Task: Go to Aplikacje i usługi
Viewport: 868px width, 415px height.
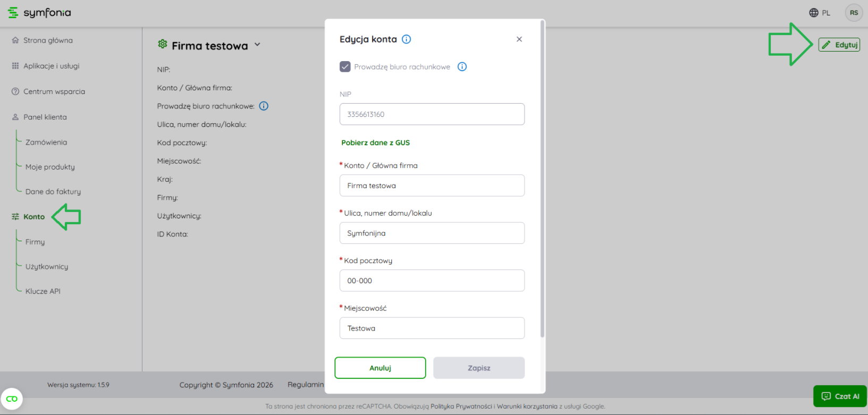Action: (x=51, y=66)
